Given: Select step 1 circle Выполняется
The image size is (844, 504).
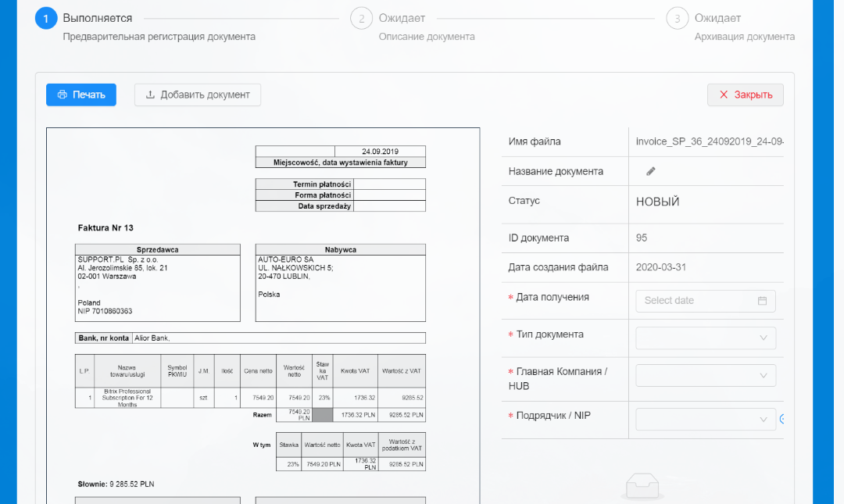Looking at the screenshot, I should (x=46, y=18).
